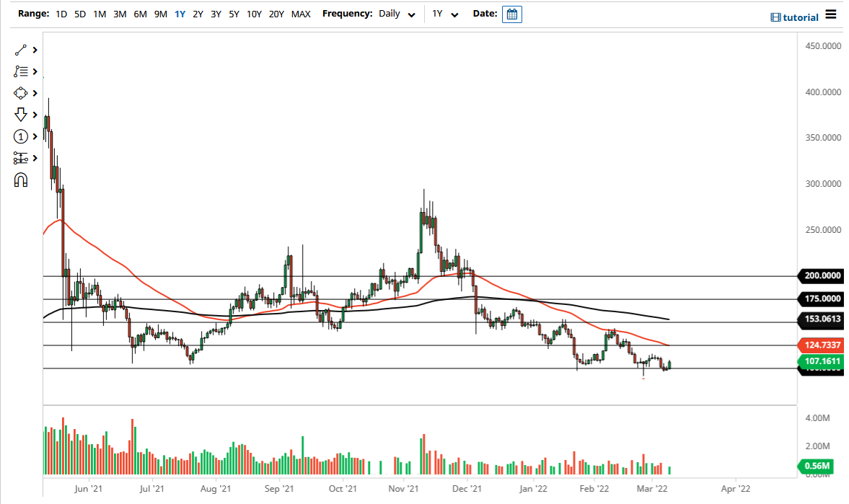Switch to the MAX range
The image size is (849, 504).
[301, 13]
